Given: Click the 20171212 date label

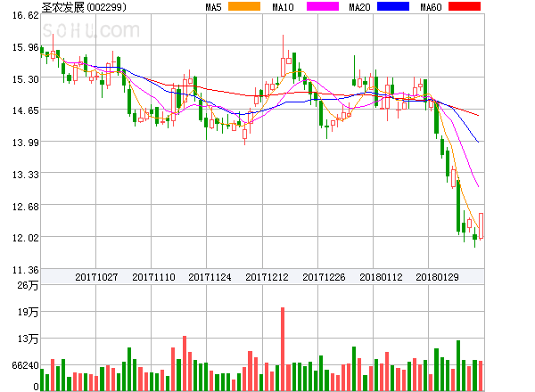Looking at the screenshot, I should point(267,277).
